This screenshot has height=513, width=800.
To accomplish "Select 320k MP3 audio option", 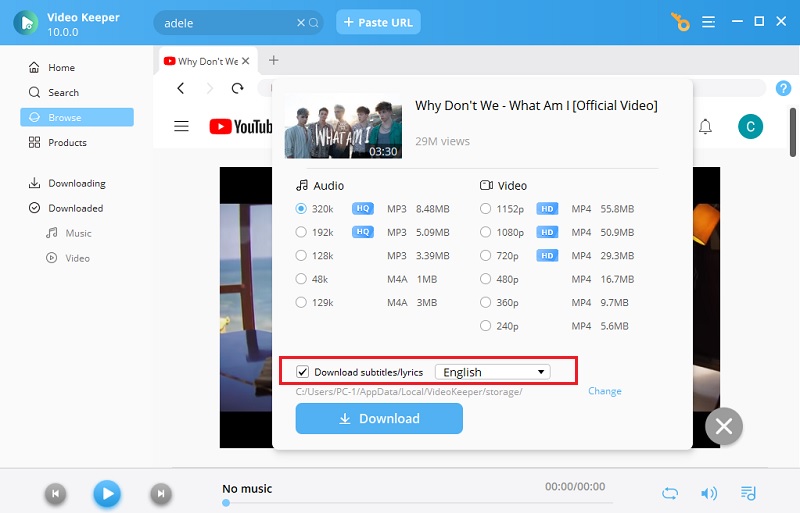I will tap(301, 208).
